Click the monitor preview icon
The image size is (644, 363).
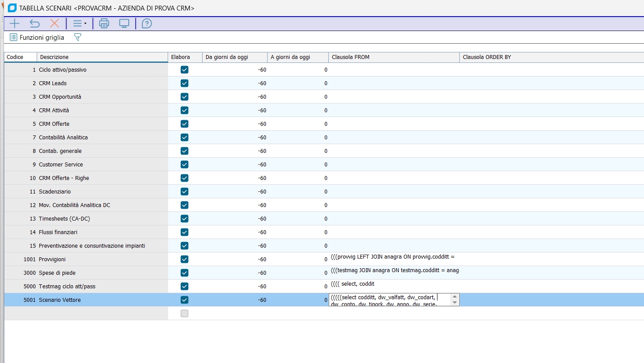124,24
